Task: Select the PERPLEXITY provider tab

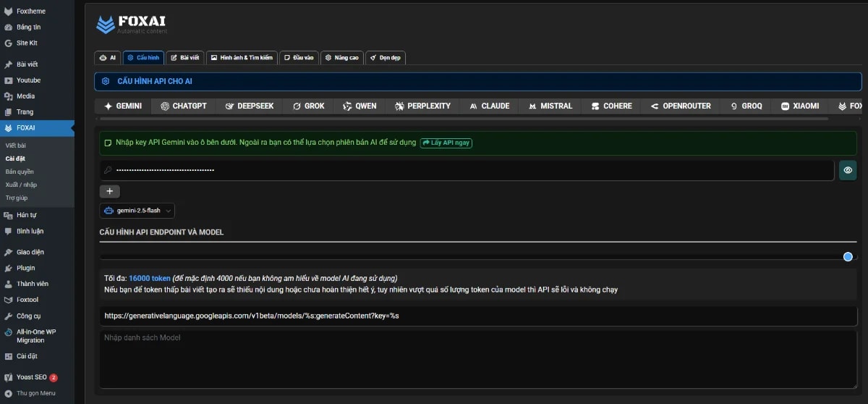Action: coord(422,106)
